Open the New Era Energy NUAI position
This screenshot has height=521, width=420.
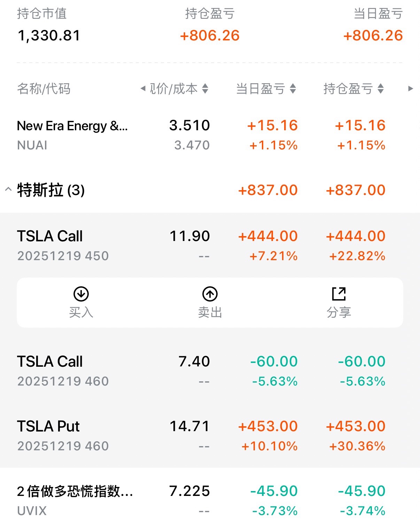tap(72, 135)
